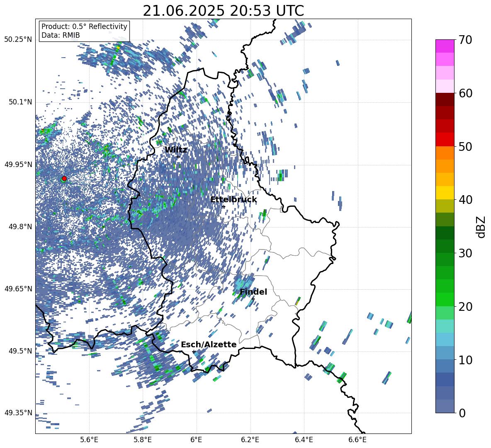Click the Product: 0.5° Reflectivity text

pyautogui.click(x=84, y=27)
